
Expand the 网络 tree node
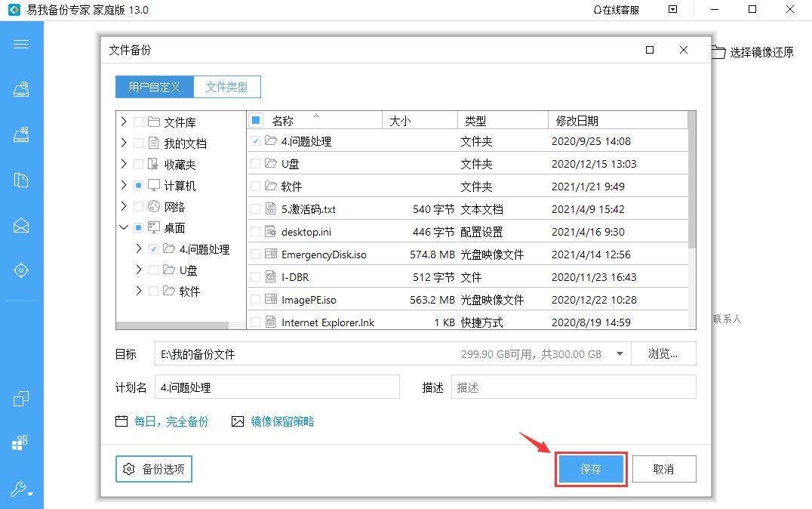pos(124,206)
